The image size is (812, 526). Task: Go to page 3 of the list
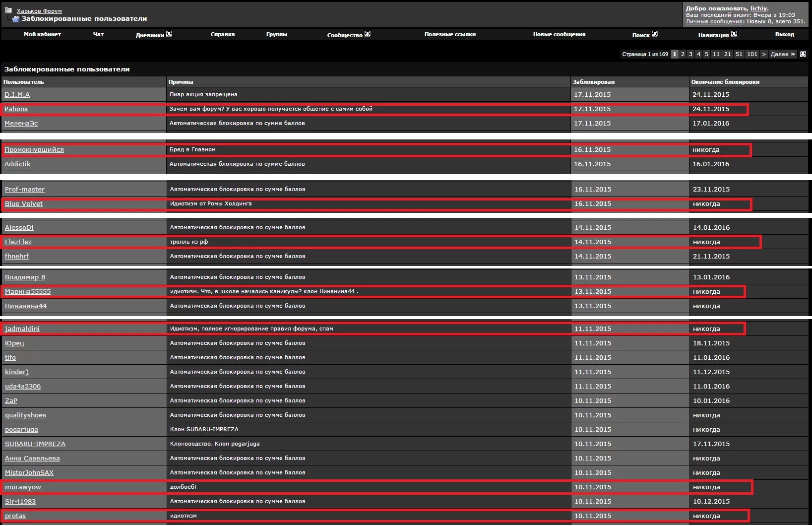coord(690,54)
